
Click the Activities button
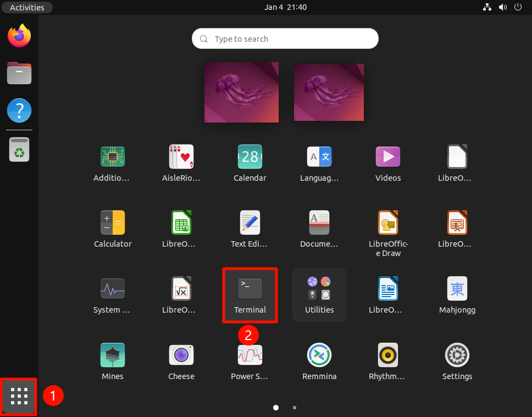[27, 7]
